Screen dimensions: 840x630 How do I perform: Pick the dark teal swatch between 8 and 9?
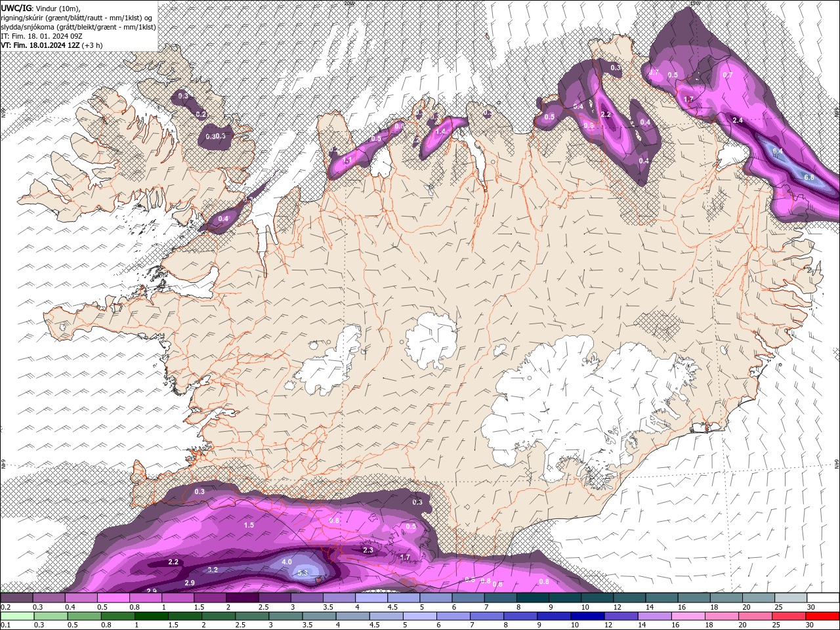(x=534, y=598)
